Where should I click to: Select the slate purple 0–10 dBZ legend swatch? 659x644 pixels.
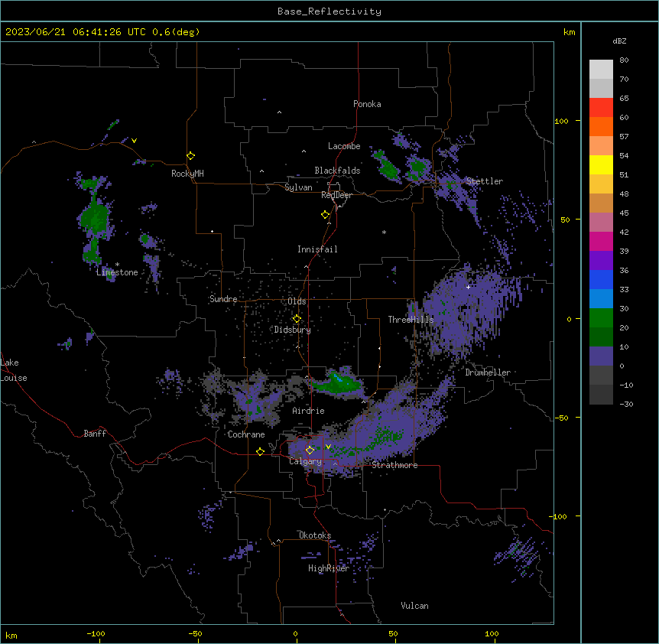point(601,356)
